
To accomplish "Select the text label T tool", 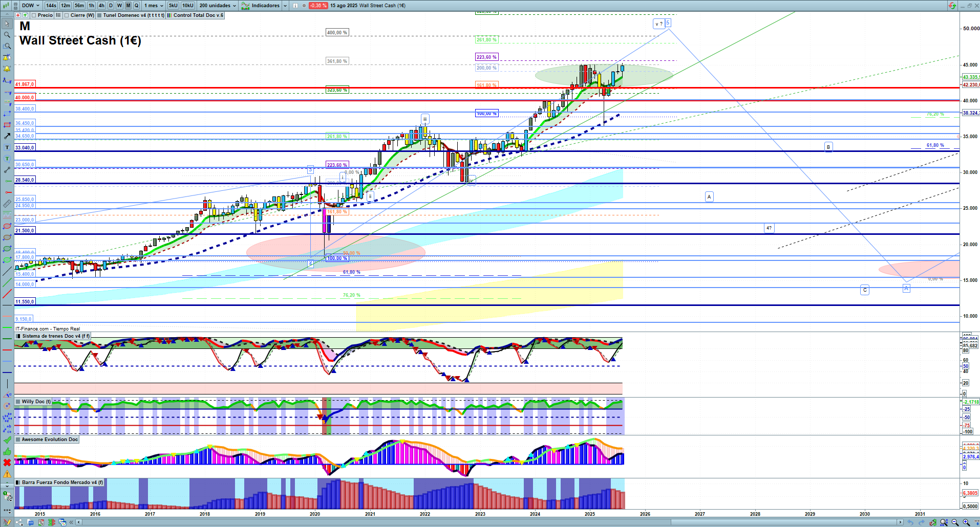I will [7, 147].
